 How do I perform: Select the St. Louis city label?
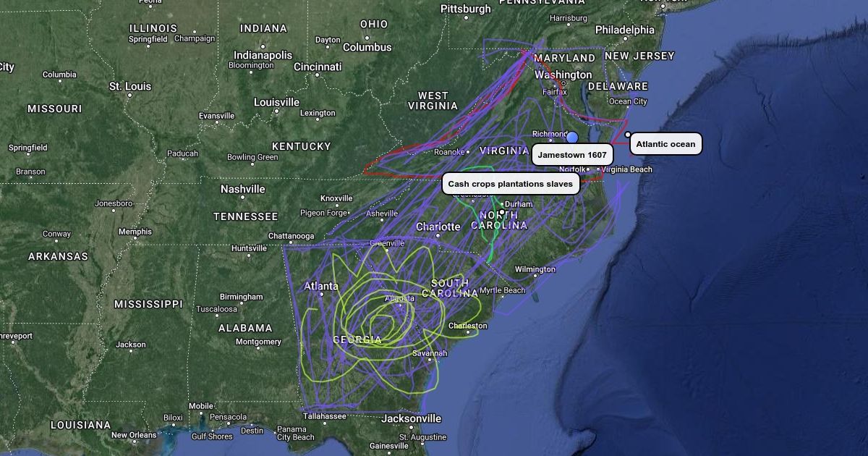point(130,86)
